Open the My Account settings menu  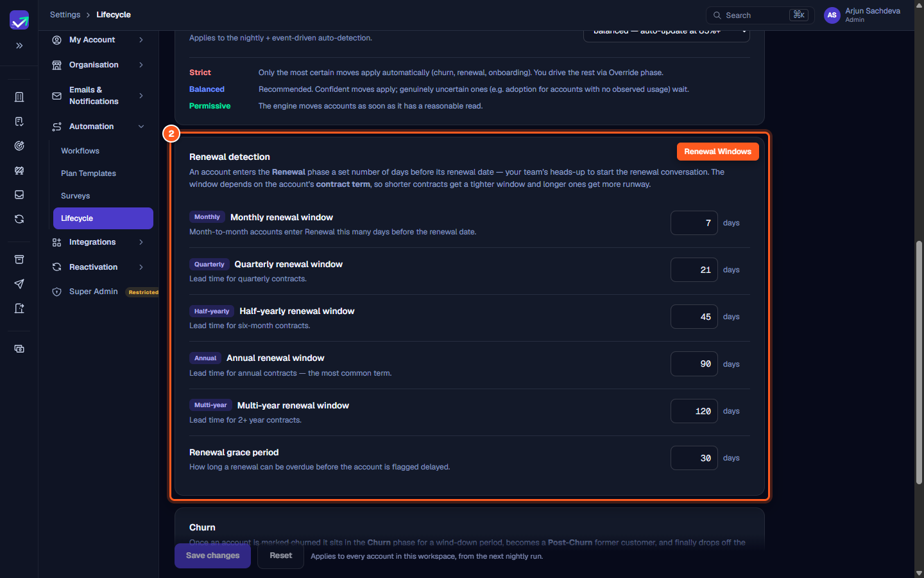[x=99, y=40]
